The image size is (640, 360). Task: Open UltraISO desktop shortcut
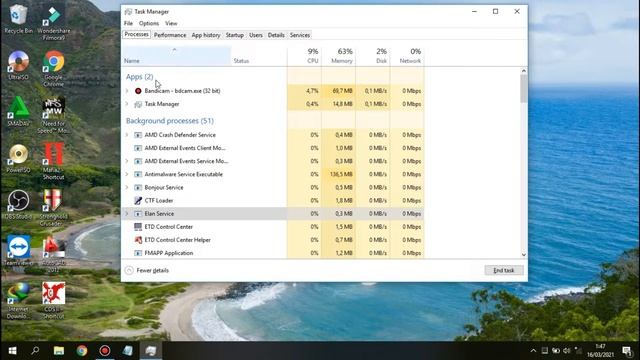pyautogui.click(x=18, y=64)
